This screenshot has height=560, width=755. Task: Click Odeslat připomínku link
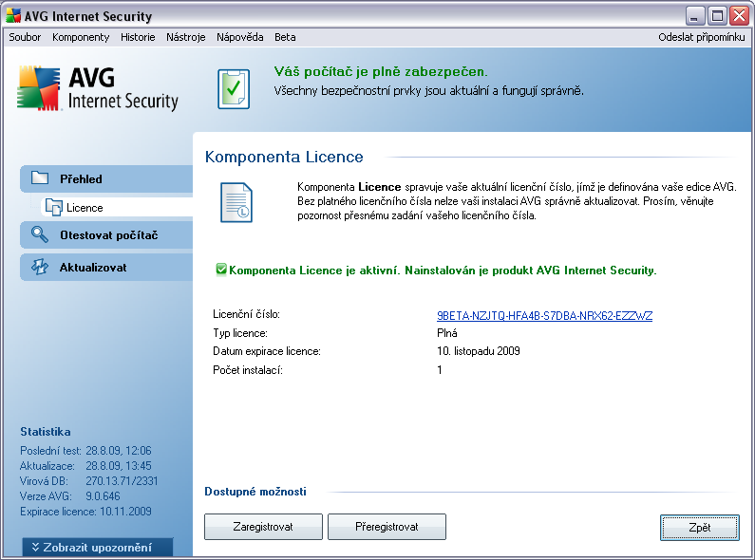(x=702, y=37)
